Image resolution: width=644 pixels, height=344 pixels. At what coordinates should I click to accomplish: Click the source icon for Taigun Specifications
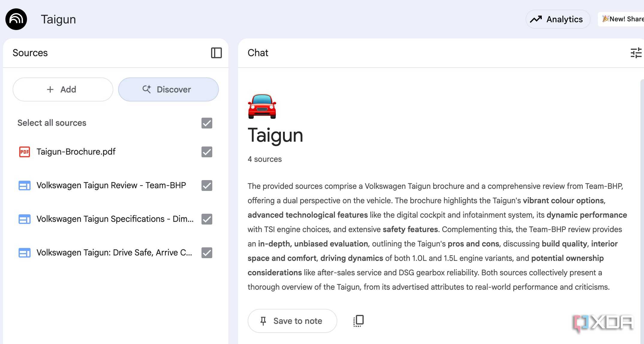24,219
